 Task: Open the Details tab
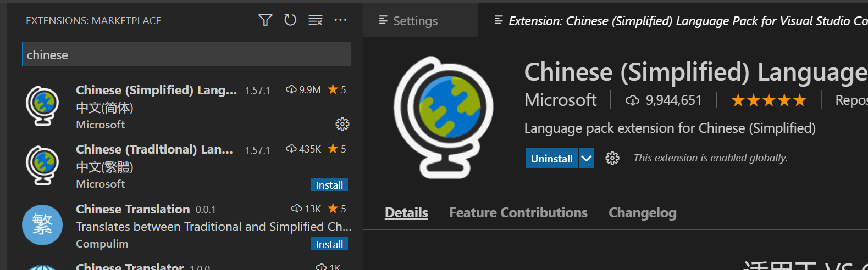click(x=406, y=213)
